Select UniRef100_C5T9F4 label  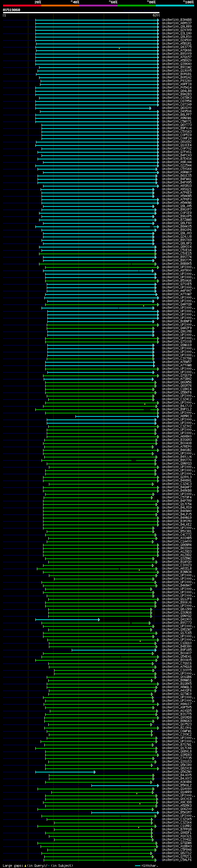tap(177, 497)
